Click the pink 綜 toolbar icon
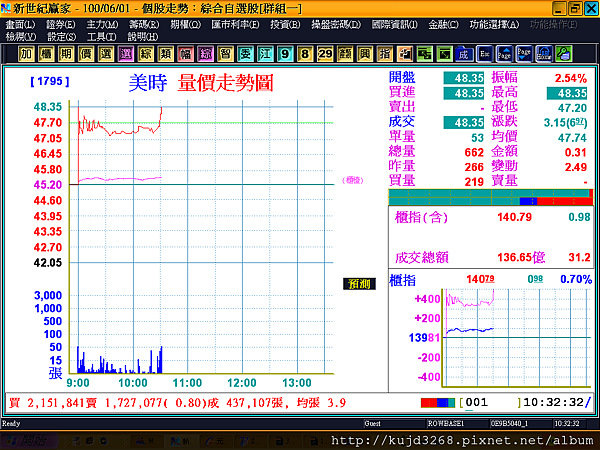This screenshot has width=600, height=450. point(205,54)
